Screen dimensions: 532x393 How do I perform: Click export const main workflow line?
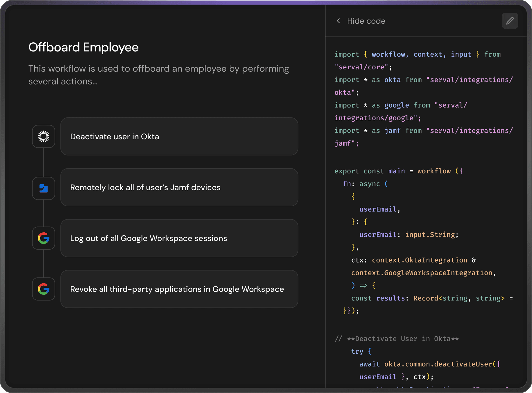coord(398,171)
